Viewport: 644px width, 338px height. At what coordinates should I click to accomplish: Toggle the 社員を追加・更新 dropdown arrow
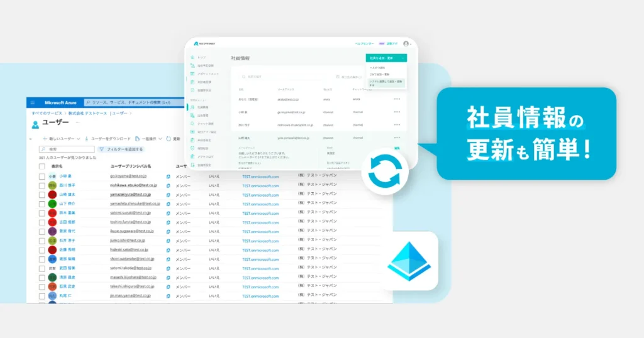click(403, 58)
